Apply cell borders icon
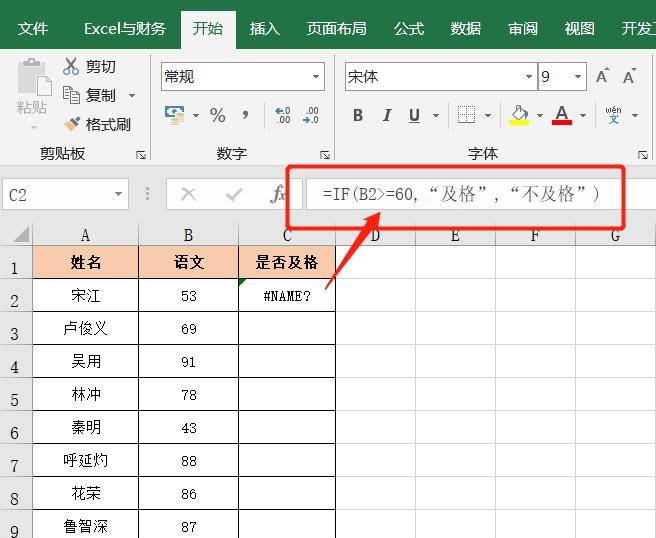 (x=466, y=115)
